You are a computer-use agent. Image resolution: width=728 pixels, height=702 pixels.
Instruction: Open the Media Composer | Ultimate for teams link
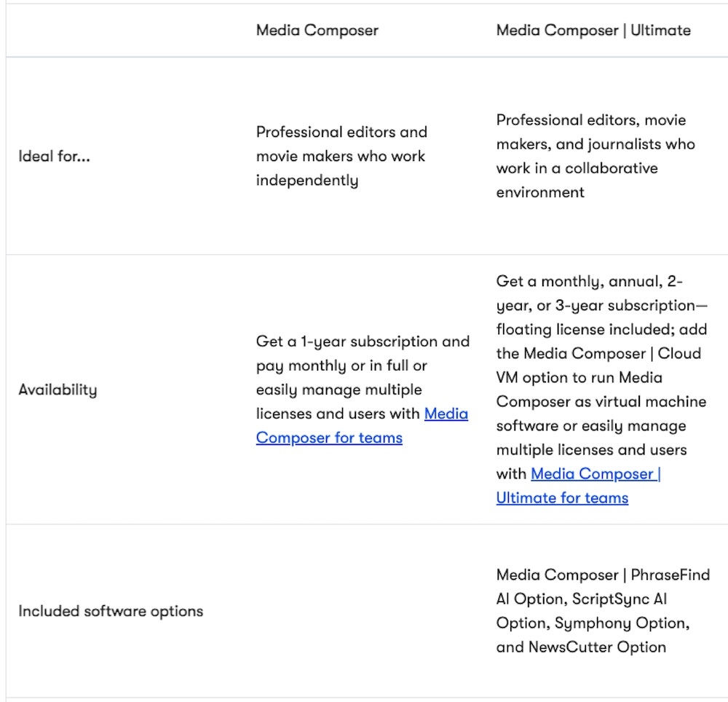562,498
